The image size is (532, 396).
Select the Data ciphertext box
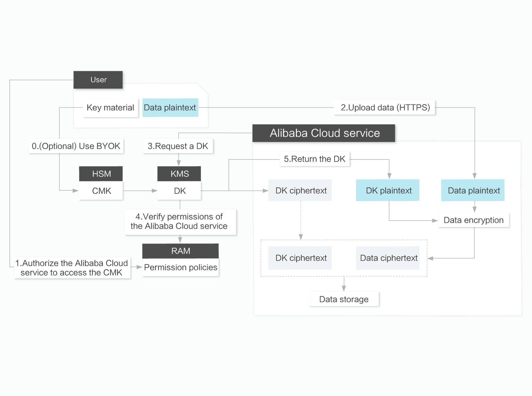click(388, 258)
